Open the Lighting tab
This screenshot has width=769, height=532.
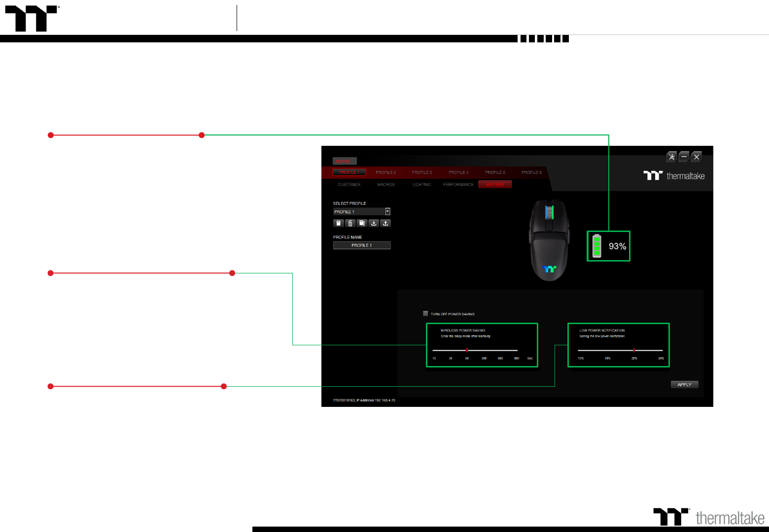(x=421, y=185)
